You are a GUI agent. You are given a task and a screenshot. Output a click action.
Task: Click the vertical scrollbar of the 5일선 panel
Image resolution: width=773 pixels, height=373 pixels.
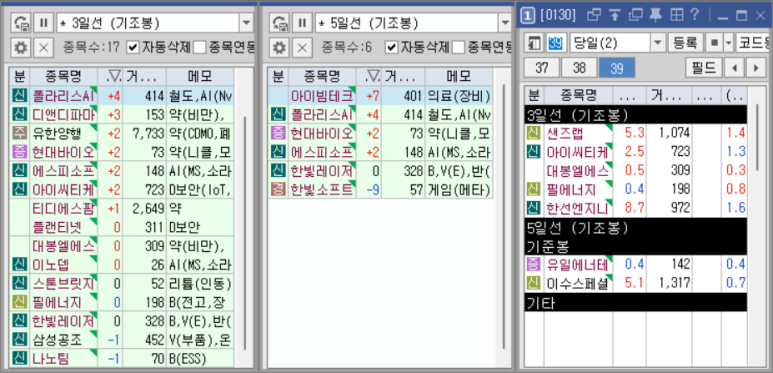tap(503, 217)
